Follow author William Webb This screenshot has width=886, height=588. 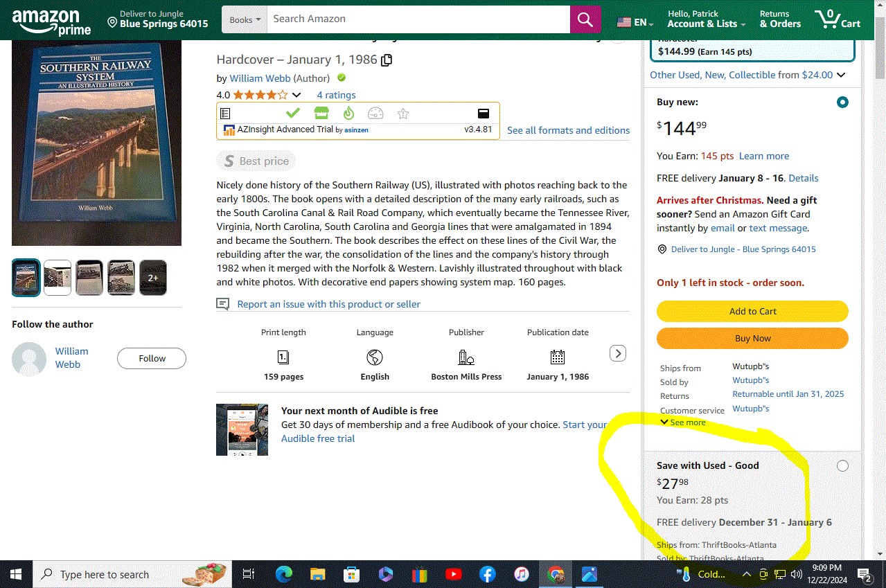point(152,359)
